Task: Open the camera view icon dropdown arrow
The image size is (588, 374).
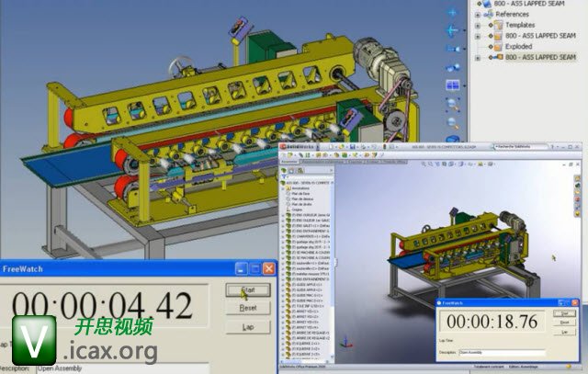Action: coord(465,49)
